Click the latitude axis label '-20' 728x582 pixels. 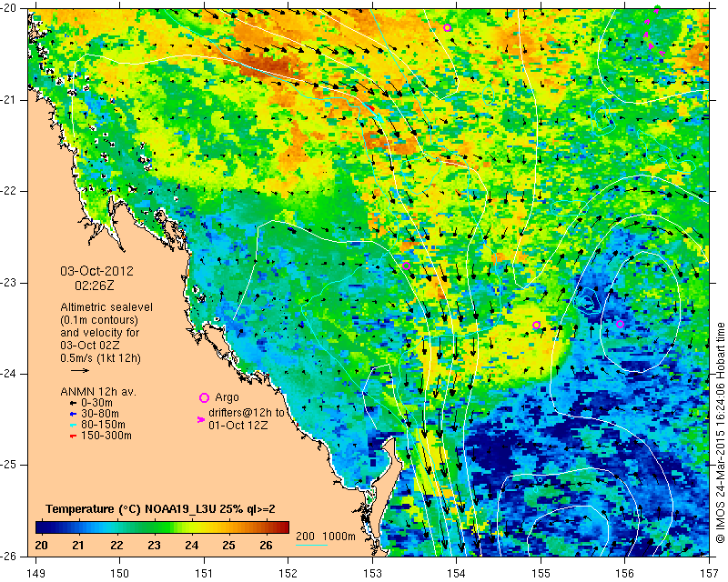[x=8, y=8]
